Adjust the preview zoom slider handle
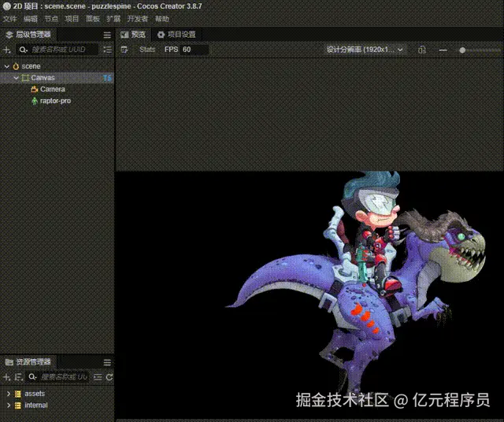 point(462,50)
